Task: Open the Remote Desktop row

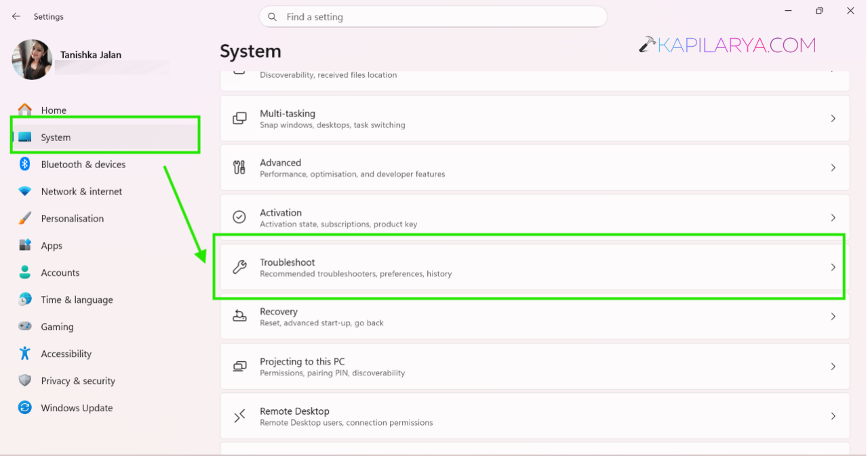Action: [535, 416]
